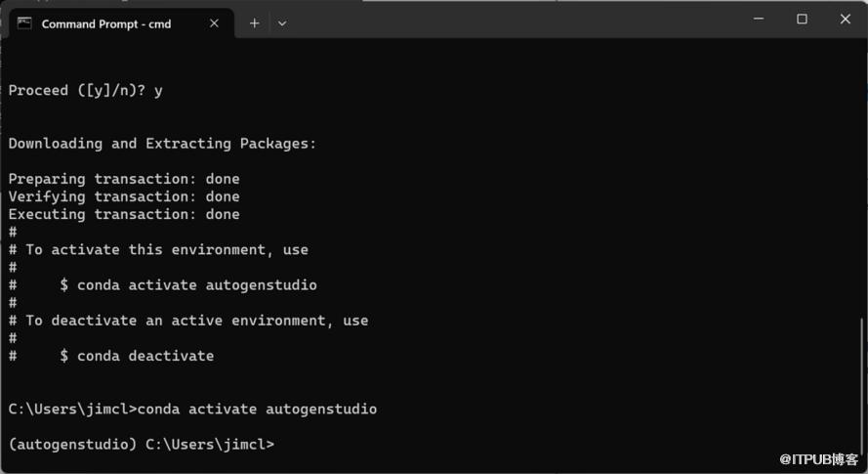The height and width of the screenshot is (474, 868).
Task: Click the Executing transaction: done line
Action: pyautogui.click(x=124, y=214)
